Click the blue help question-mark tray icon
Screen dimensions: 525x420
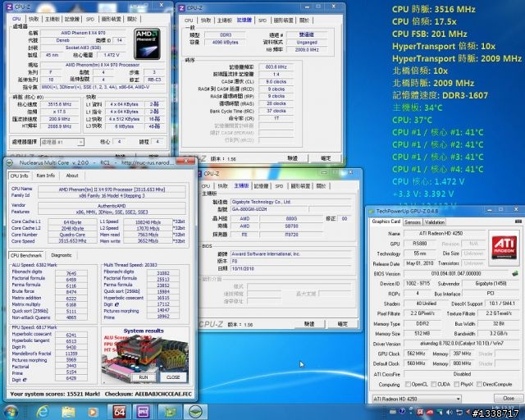(x=402, y=412)
